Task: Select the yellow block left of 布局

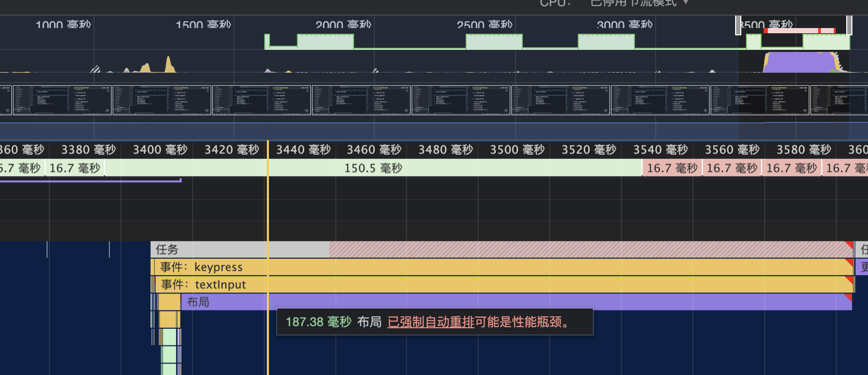Action: (169, 302)
